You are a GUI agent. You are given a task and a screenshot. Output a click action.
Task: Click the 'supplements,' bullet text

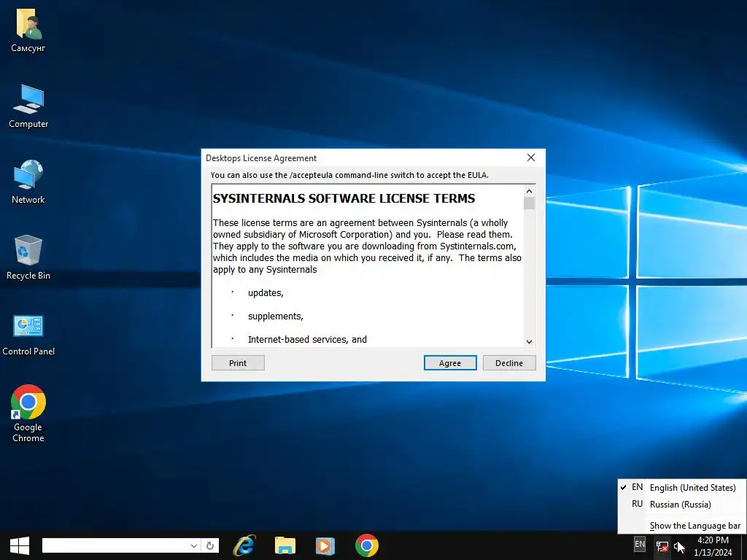tap(275, 316)
